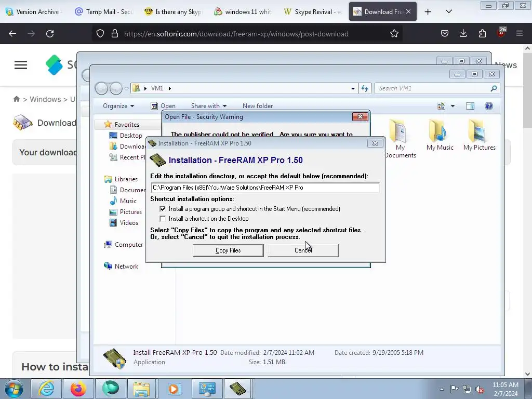Expand the view options dropdown arrow

coord(453,106)
